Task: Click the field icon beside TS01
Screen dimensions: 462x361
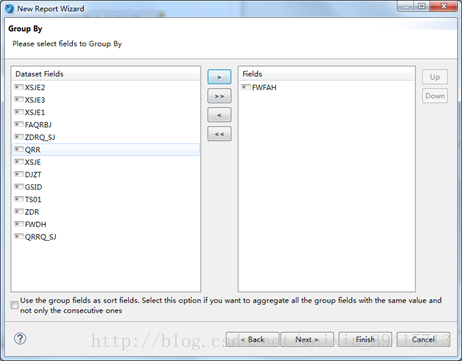Action: (x=19, y=199)
